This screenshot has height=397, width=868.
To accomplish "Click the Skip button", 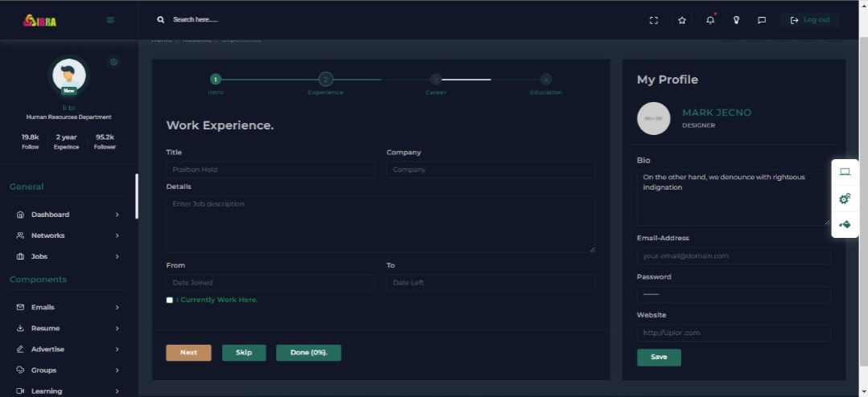I will [244, 353].
